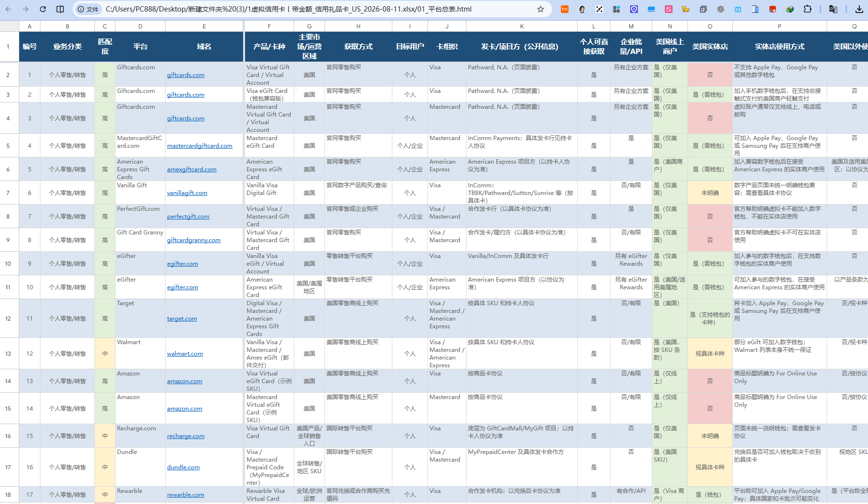Click the '匹配度' header cell

pos(105,47)
